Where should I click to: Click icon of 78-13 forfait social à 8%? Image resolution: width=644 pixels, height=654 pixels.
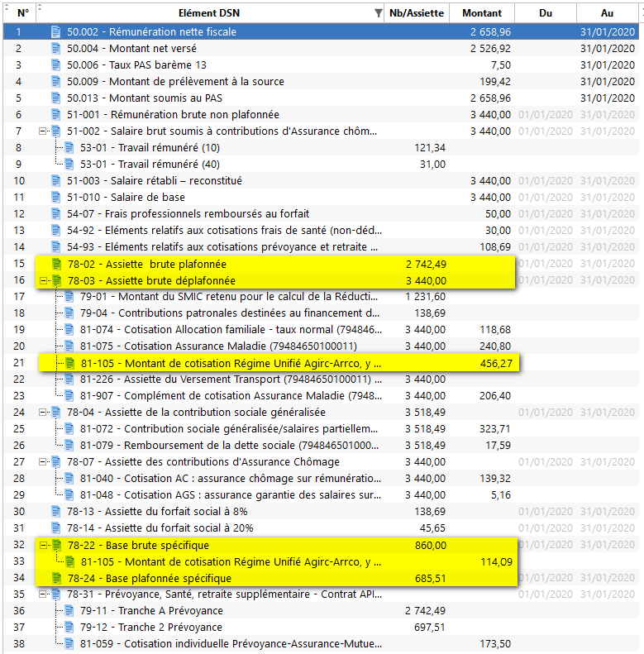(x=55, y=511)
